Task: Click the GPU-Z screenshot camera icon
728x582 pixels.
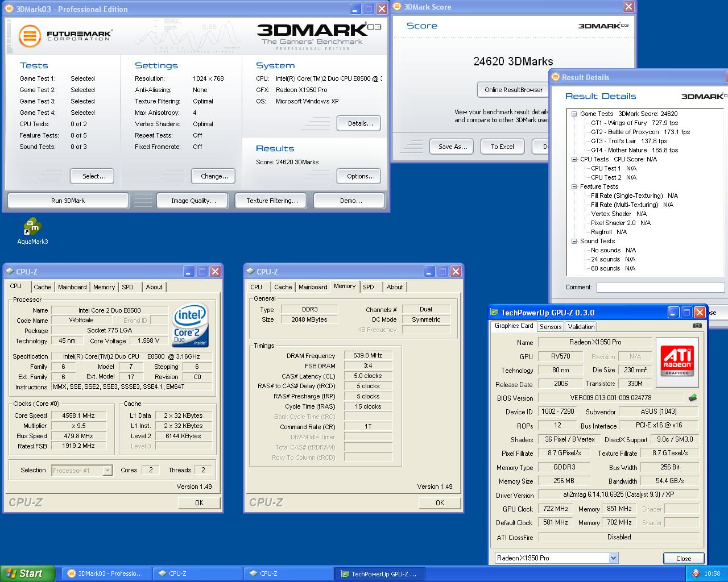Action: (697, 326)
